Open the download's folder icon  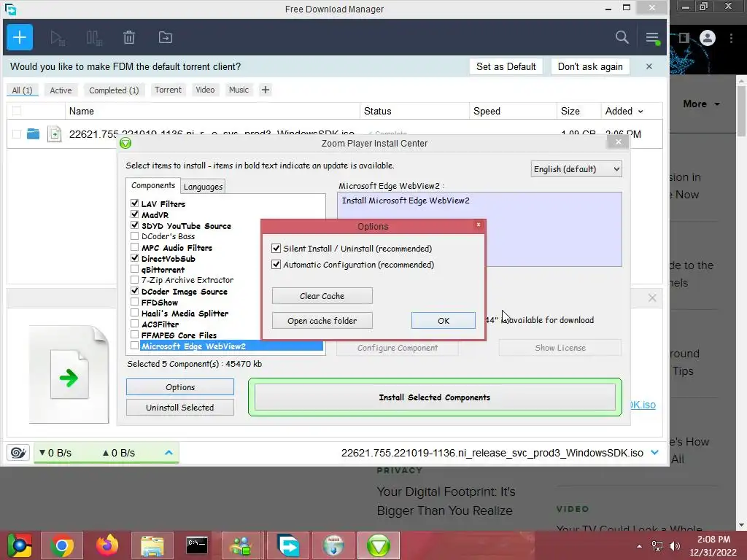34,134
